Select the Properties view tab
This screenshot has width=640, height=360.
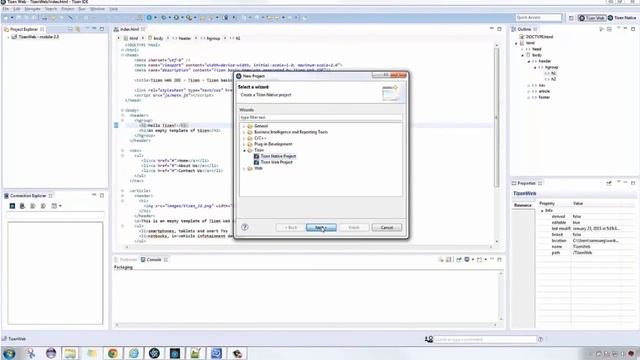pyautogui.click(x=527, y=183)
